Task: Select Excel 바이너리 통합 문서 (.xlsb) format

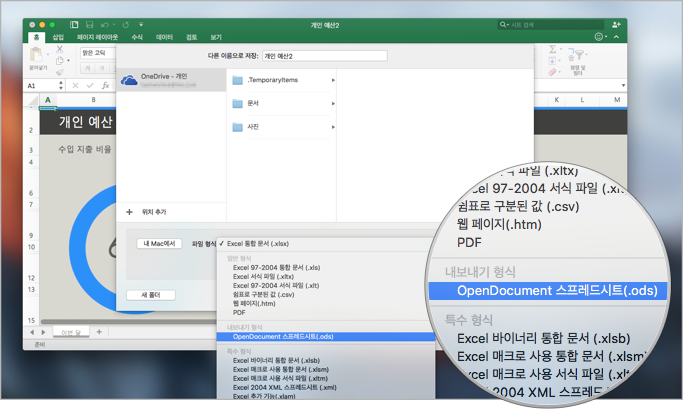Action: [x=325, y=360]
